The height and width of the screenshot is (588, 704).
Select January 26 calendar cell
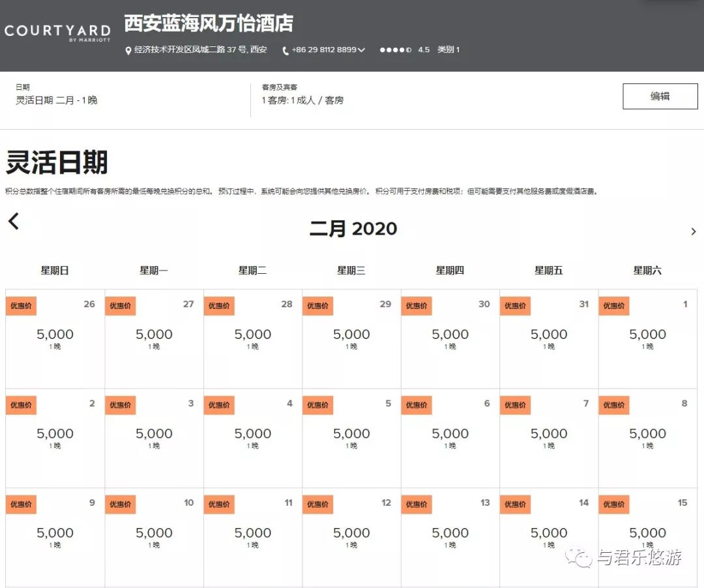tap(55, 339)
